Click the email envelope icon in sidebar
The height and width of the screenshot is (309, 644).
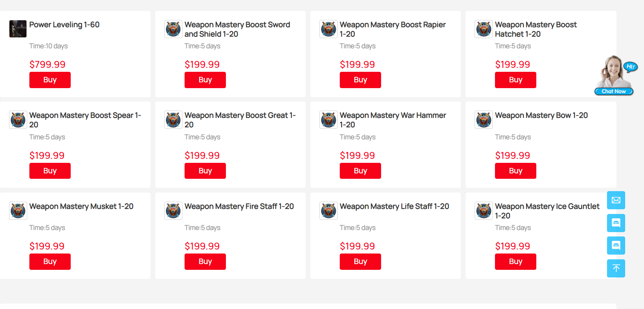point(616,200)
